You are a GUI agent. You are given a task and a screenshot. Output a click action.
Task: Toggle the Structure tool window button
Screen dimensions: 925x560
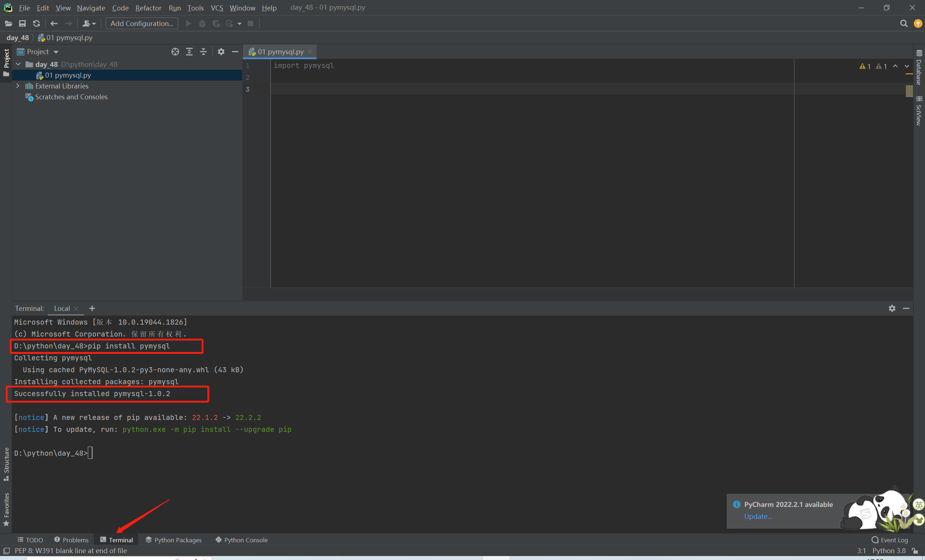(6, 464)
